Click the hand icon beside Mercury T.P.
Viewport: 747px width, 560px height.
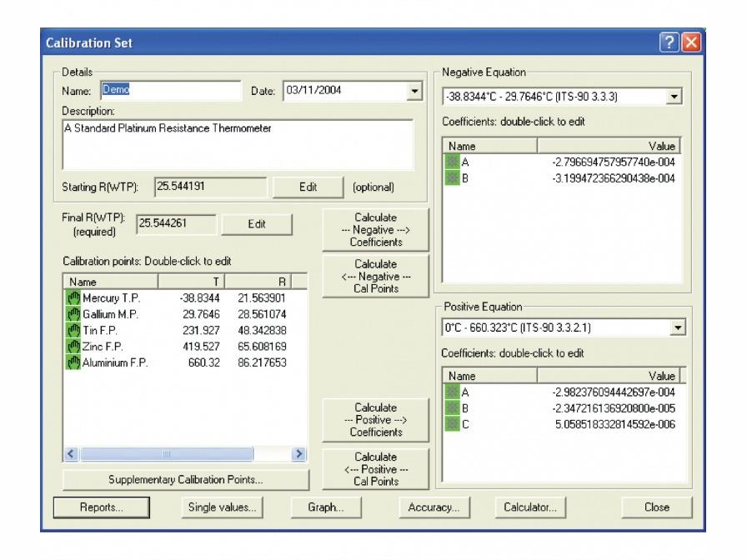73,298
